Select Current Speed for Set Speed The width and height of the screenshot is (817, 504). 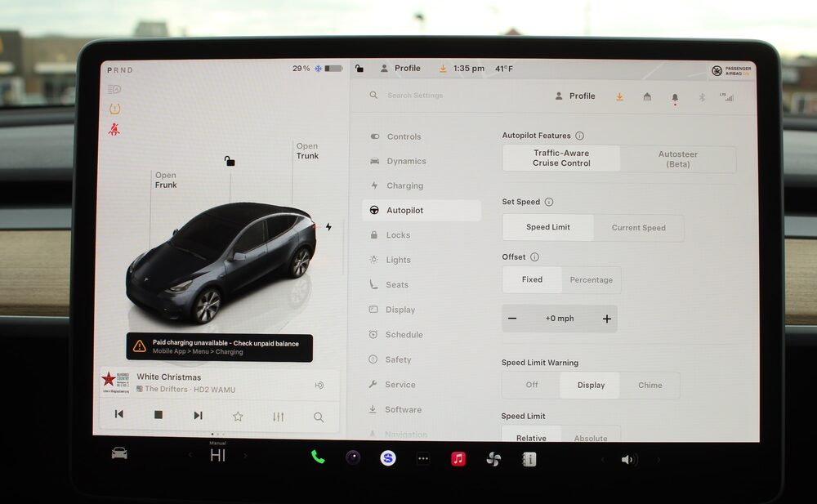coord(638,228)
